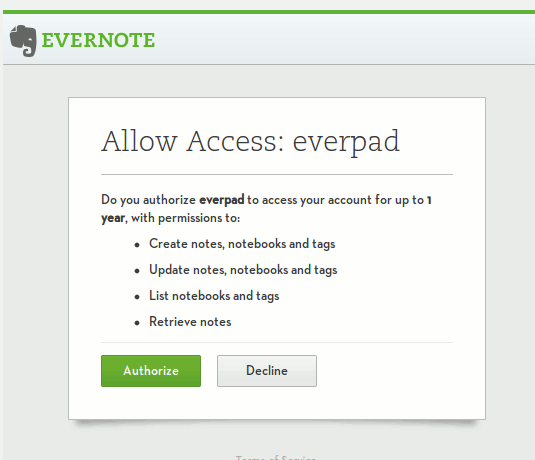Click "Update notes, notebooks and tags" permission

click(x=243, y=270)
